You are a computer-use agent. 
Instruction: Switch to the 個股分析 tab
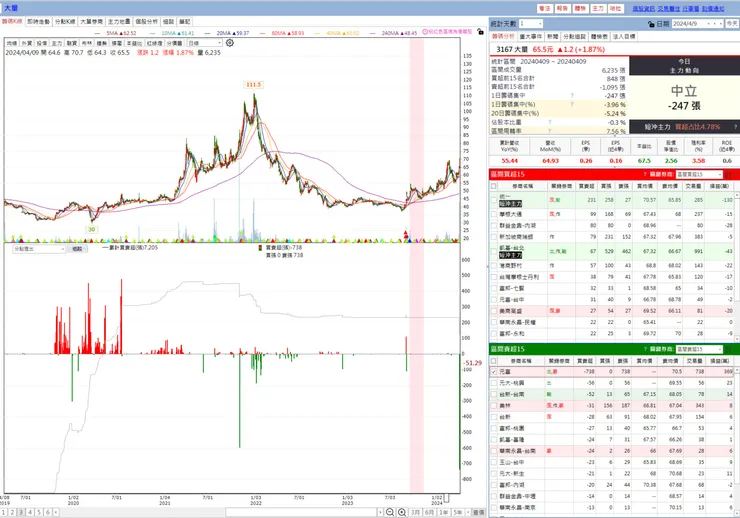[x=147, y=22]
